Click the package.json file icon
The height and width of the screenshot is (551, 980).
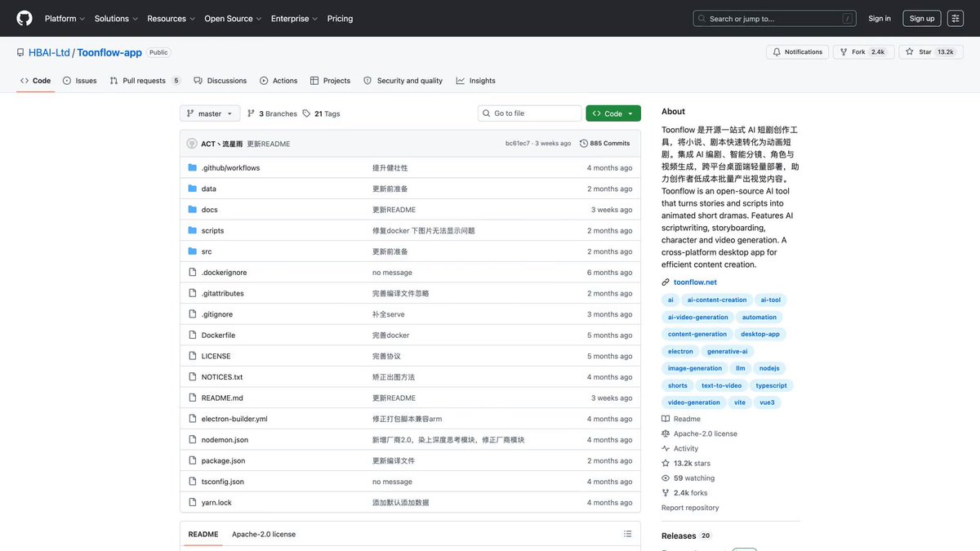tap(193, 460)
